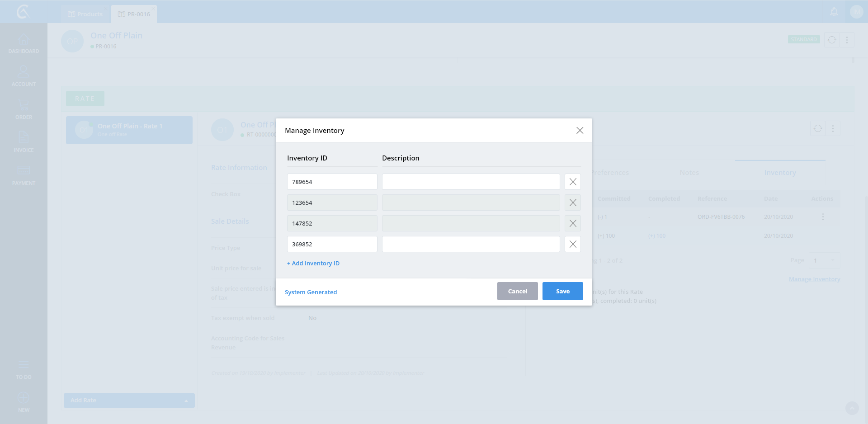Delete the 147852 inventory row

click(x=572, y=223)
